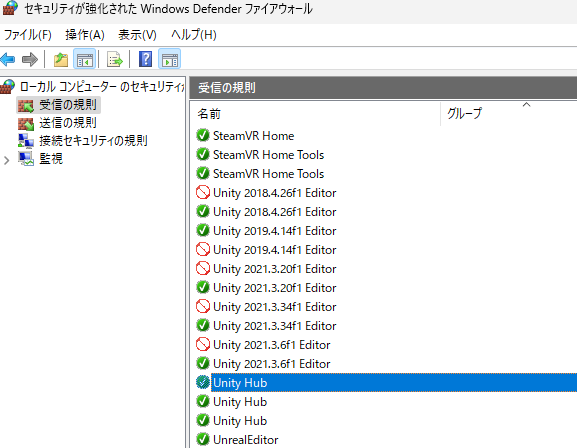Select allowed Unity 2021.3.34f1 Editor rule
The width and height of the screenshot is (577, 448).
pyautogui.click(x=274, y=326)
